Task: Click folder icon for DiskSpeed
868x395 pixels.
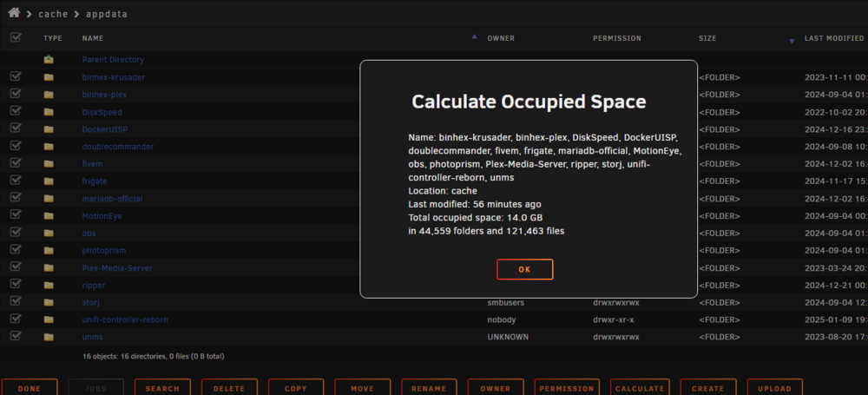Action: click(x=49, y=112)
